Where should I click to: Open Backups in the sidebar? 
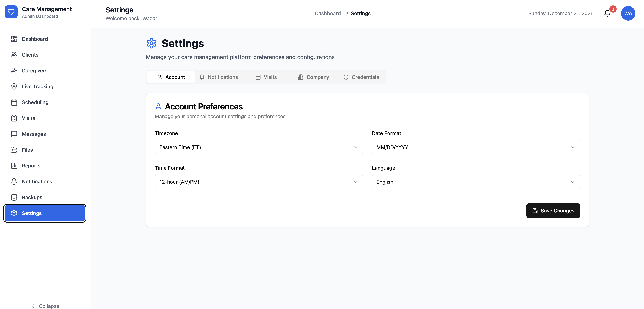pos(32,197)
